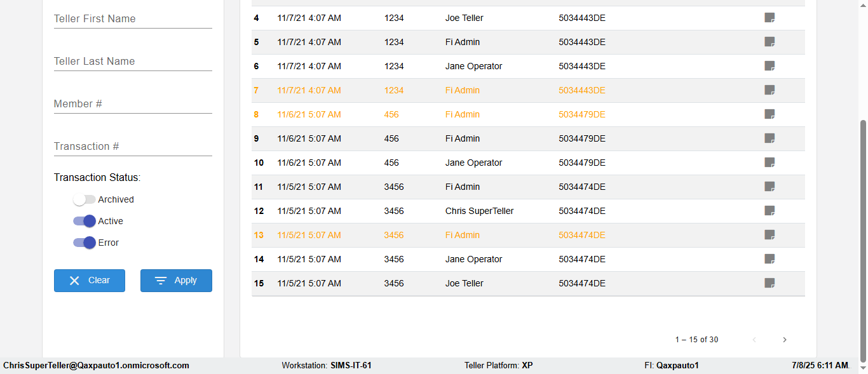Click the Transaction # input field
This screenshot has width=868, height=374.
(133, 147)
